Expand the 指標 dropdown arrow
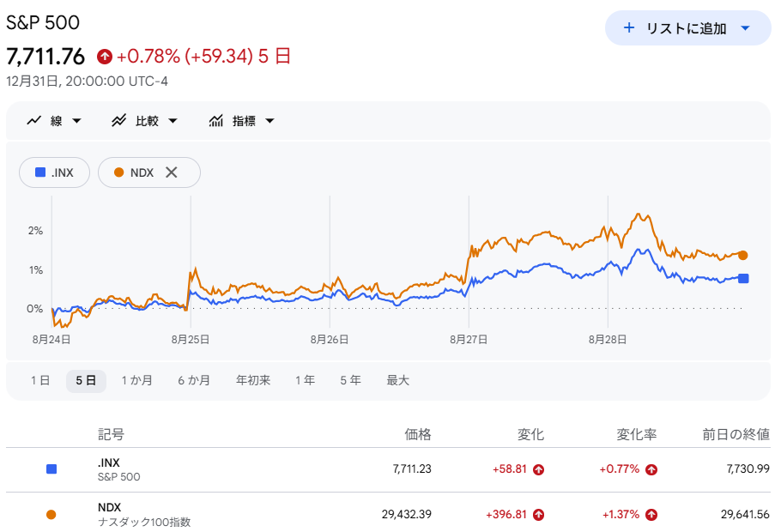 point(269,121)
